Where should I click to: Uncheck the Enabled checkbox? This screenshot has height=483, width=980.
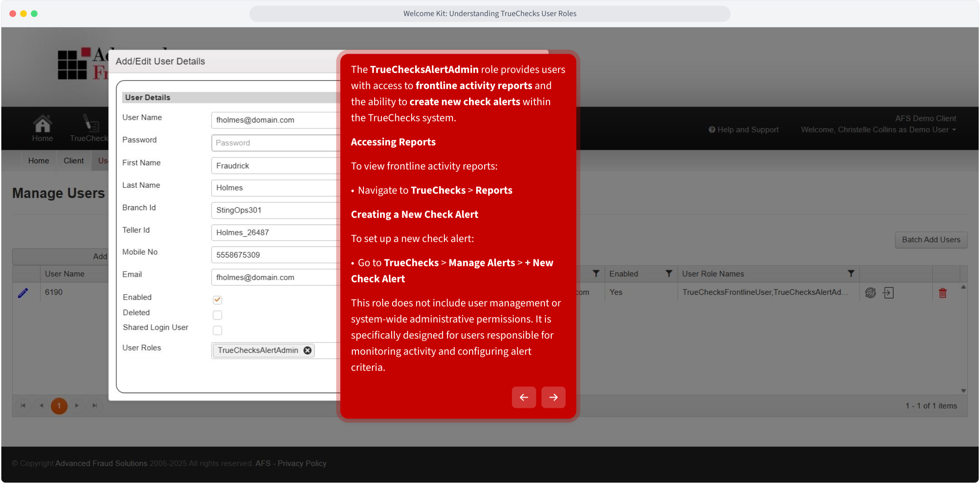coord(217,300)
